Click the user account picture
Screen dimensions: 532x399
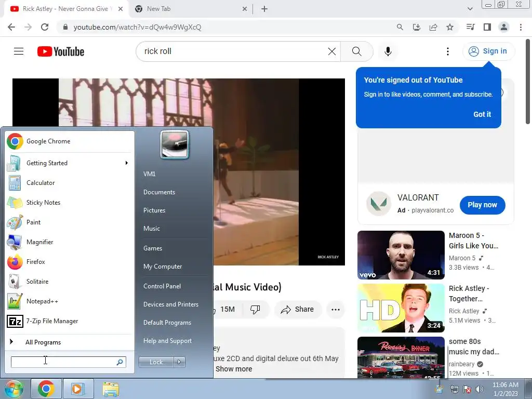(175, 144)
